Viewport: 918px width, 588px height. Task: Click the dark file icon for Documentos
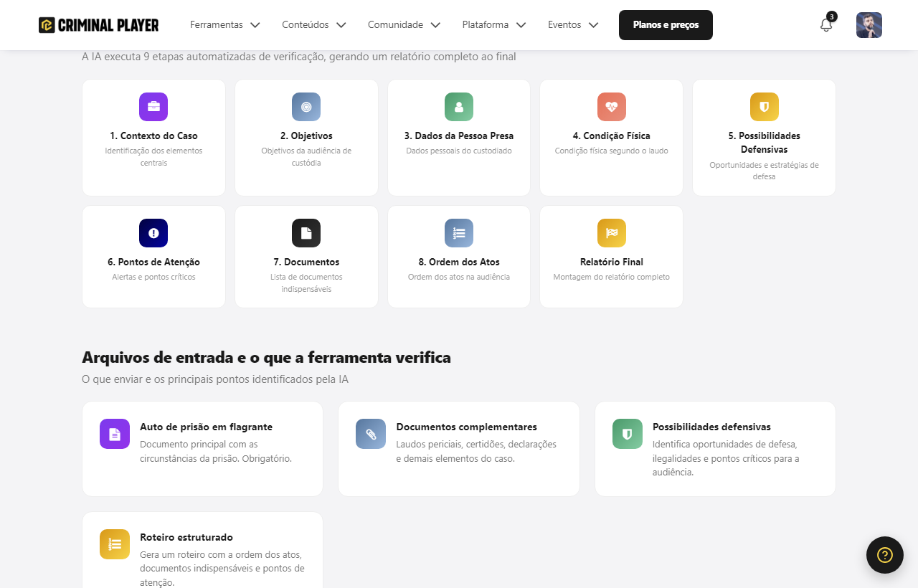click(x=306, y=233)
